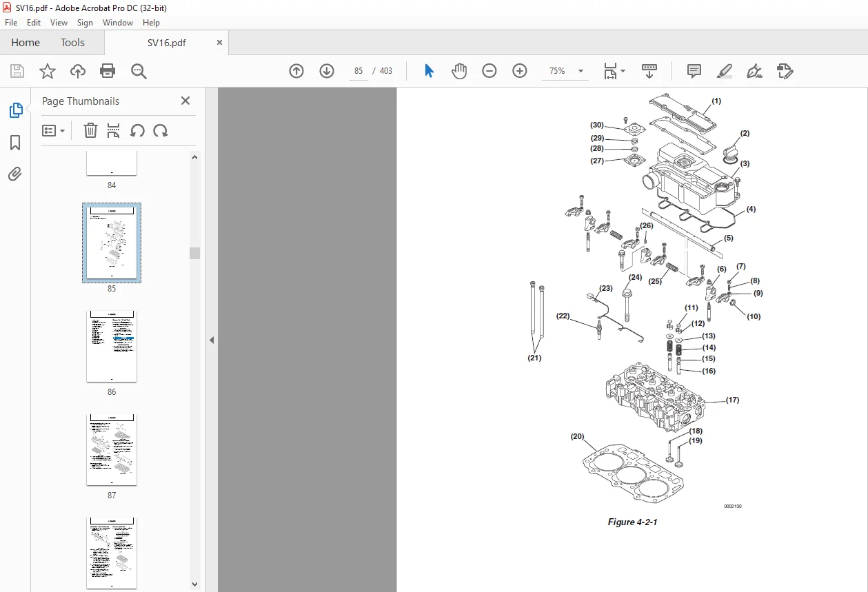Switch to the Tools tab

tap(72, 43)
